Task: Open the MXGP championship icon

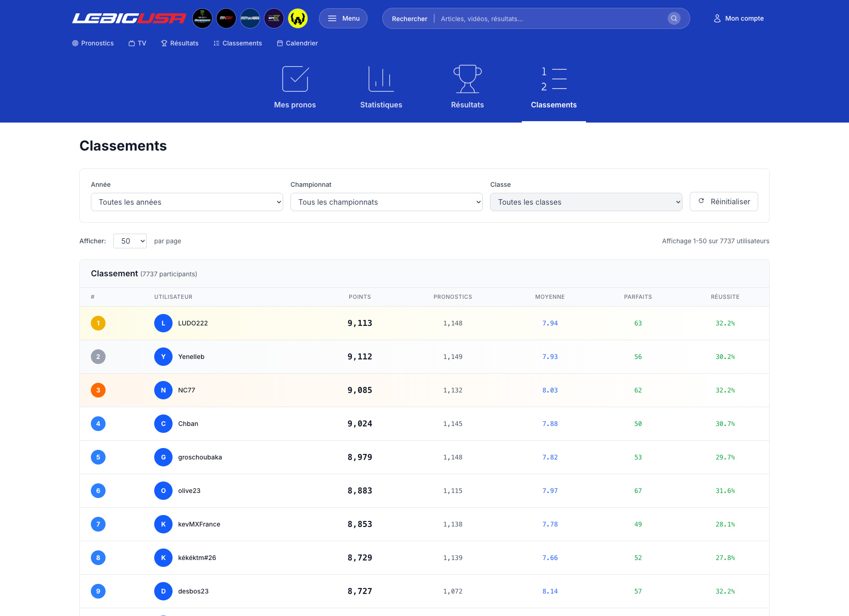Action: [226, 18]
